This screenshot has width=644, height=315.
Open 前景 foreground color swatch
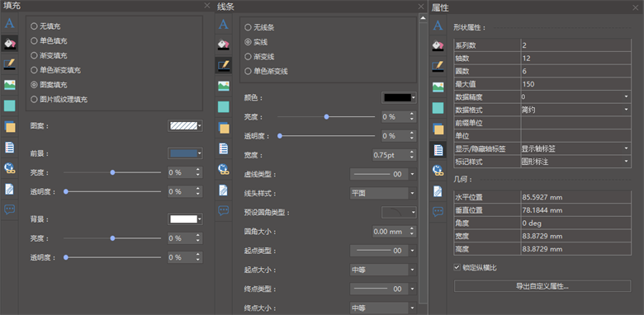(x=185, y=153)
